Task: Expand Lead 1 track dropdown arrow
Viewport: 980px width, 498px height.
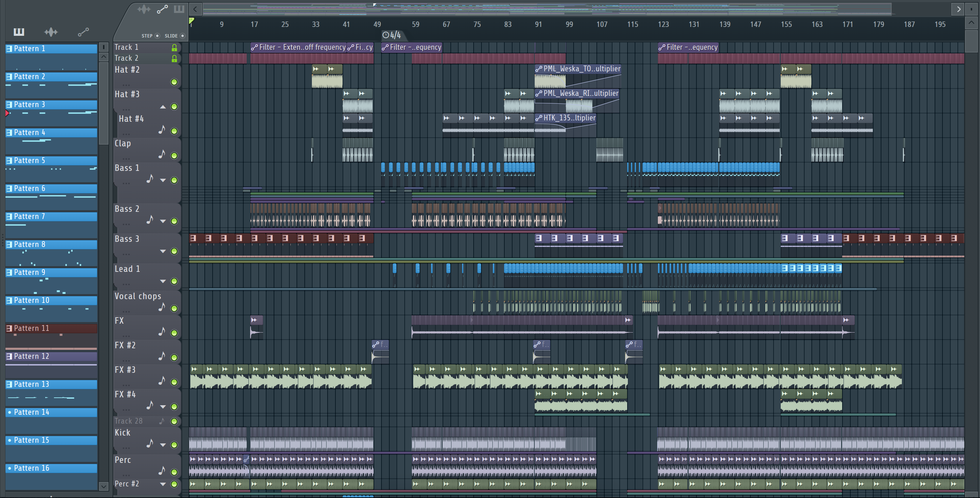Action: pyautogui.click(x=163, y=281)
